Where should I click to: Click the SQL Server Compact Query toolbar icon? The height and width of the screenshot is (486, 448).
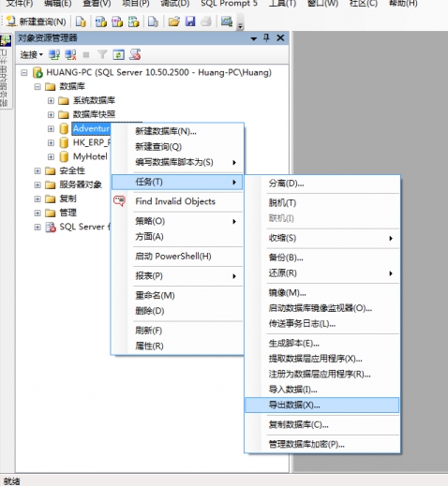(x=153, y=22)
